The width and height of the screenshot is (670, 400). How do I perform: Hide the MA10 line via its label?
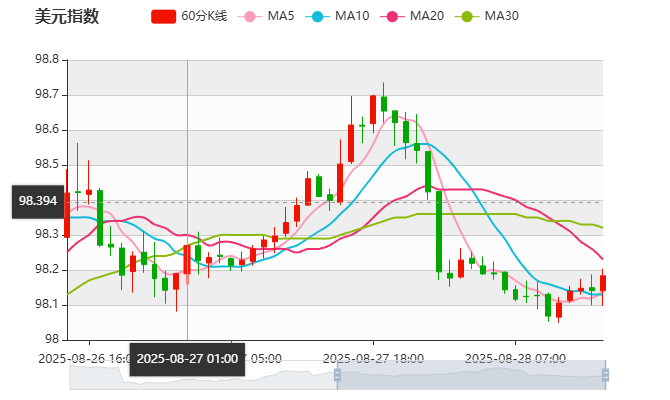point(351,16)
